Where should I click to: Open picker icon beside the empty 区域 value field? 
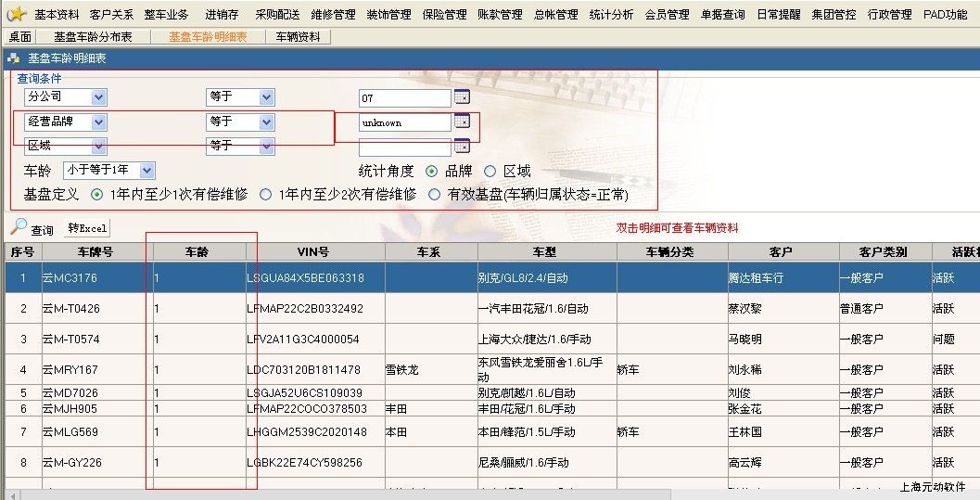462,147
